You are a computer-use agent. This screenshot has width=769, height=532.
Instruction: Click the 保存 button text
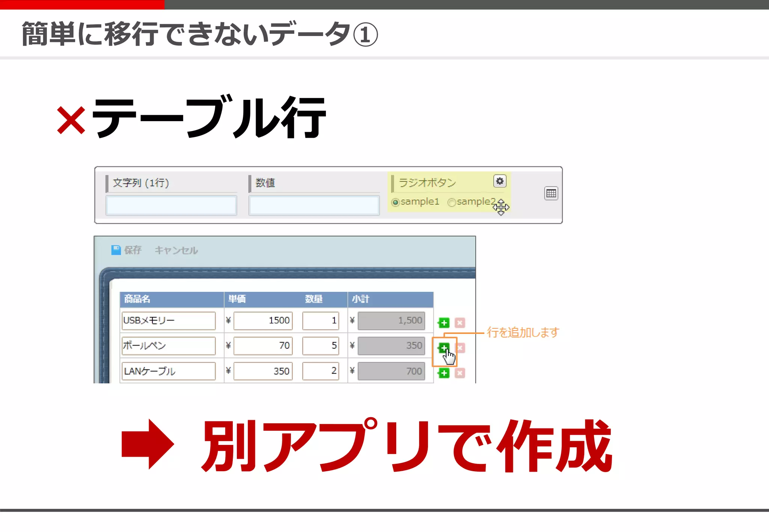(133, 250)
